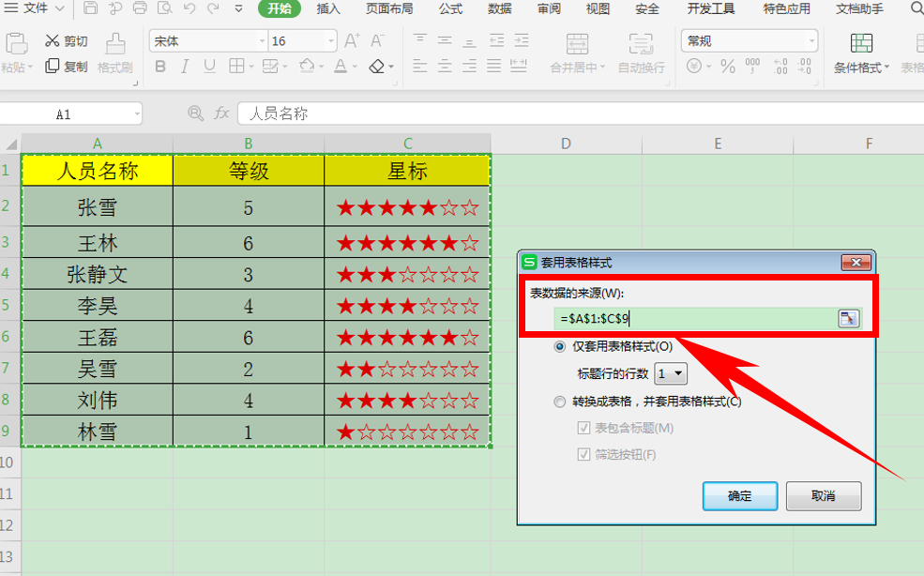Expand the quick access toolbar customize arrow
The width and height of the screenshot is (924, 576).
click(x=238, y=8)
